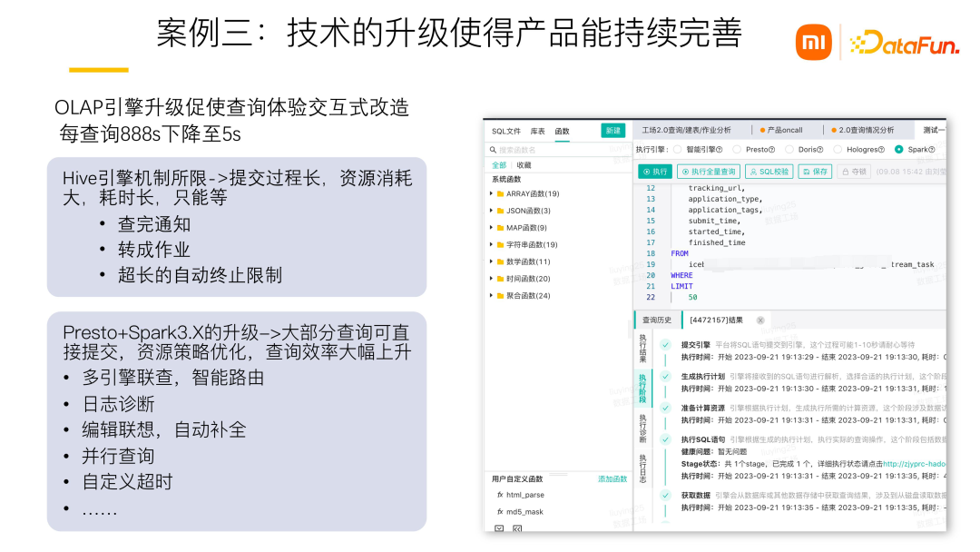Image resolution: width=980 pixels, height=552 pixels.
Task: Open the 工场2.0查询/建表/作业分析 editor tab
Action: point(686,130)
